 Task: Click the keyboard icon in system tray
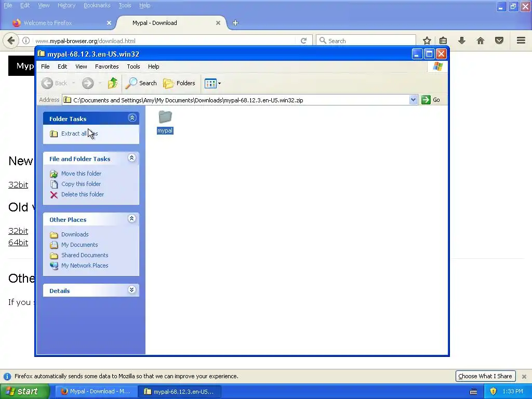point(474,392)
